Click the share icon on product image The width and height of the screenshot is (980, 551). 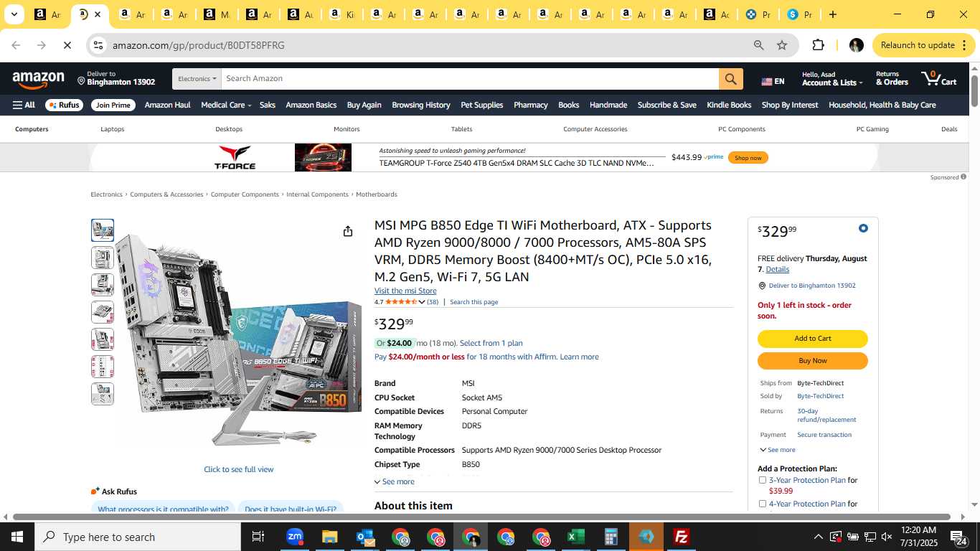[x=348, y=231]
